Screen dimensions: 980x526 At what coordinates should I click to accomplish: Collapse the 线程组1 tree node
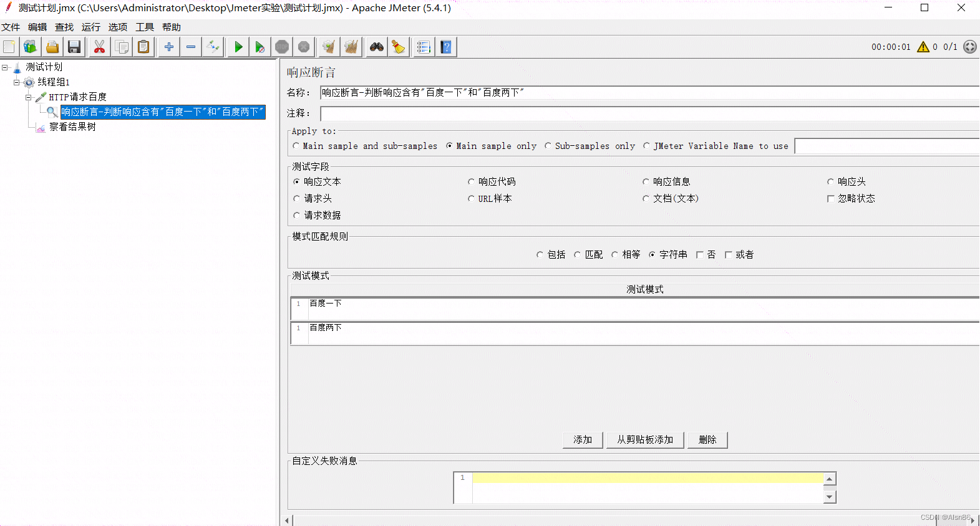(17, 82)
